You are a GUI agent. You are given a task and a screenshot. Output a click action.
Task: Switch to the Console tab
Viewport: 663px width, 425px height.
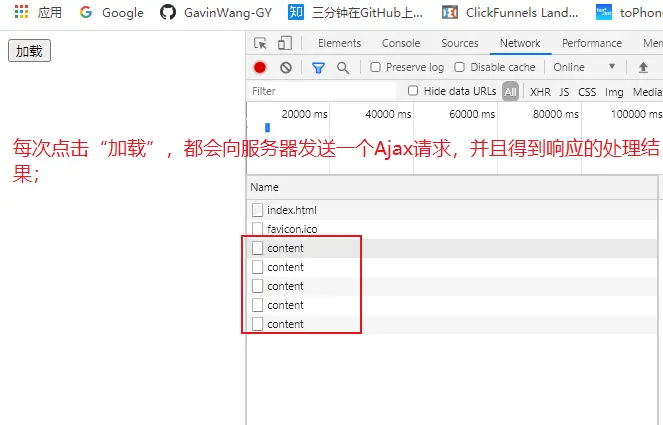pos(401,43)
